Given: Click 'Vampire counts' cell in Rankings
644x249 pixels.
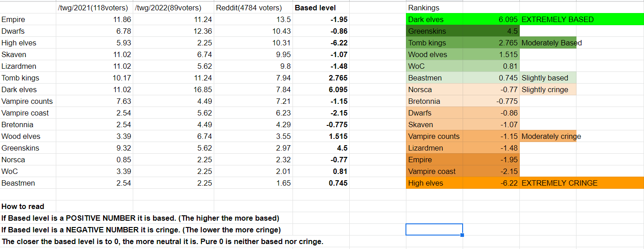Looking at the screenshot, I should point(434,137).
